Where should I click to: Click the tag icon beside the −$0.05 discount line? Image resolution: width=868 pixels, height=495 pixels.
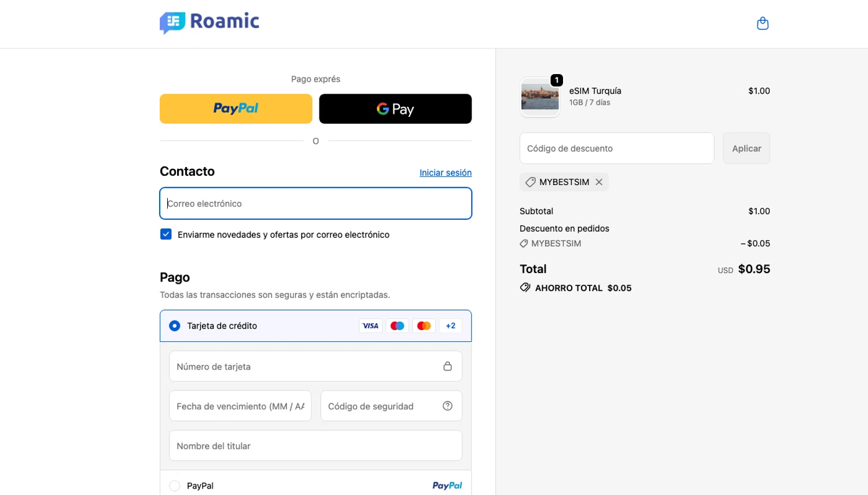pos(524,243)
